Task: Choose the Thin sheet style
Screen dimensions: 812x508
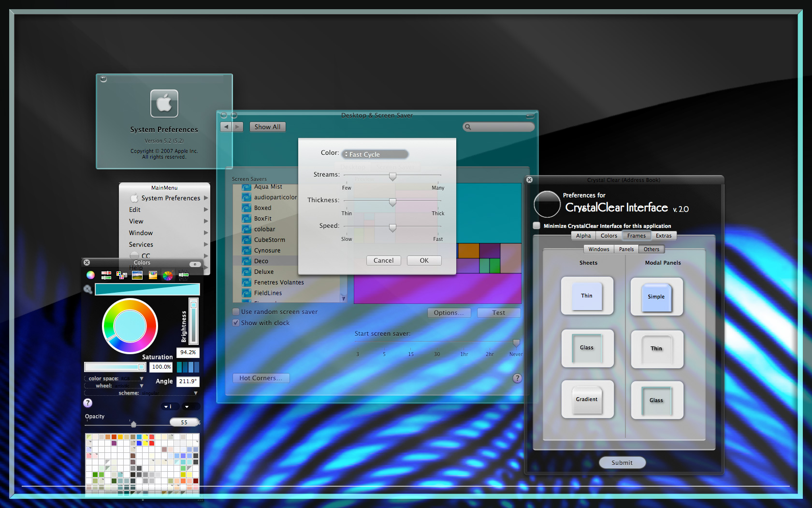Action: coord(587,296)
